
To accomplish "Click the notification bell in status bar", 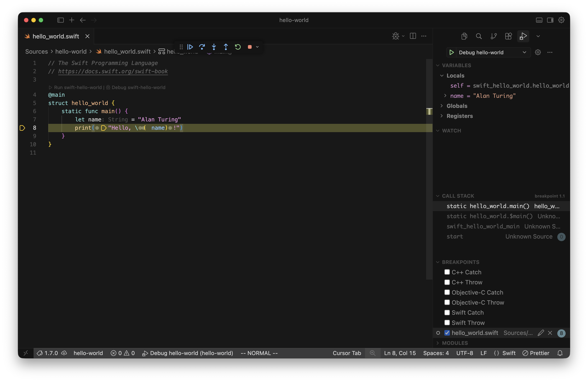I will coord(560,353).
